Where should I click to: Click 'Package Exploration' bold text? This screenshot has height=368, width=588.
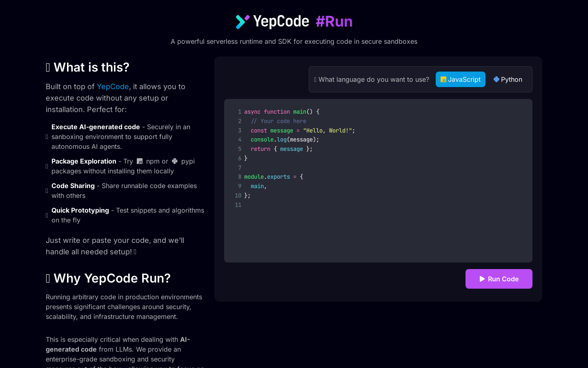[84, 162]
